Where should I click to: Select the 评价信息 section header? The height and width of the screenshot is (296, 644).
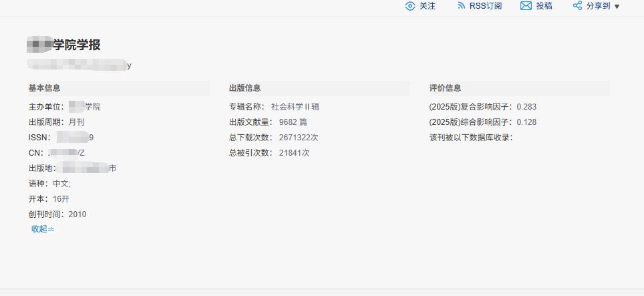pos(445,88)
